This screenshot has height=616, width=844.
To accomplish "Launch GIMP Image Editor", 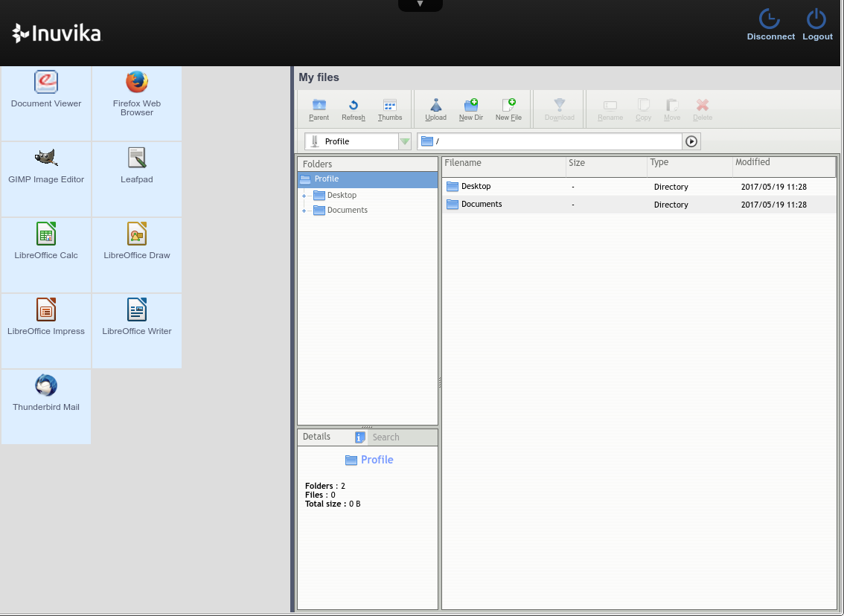I will pos(46,165).
